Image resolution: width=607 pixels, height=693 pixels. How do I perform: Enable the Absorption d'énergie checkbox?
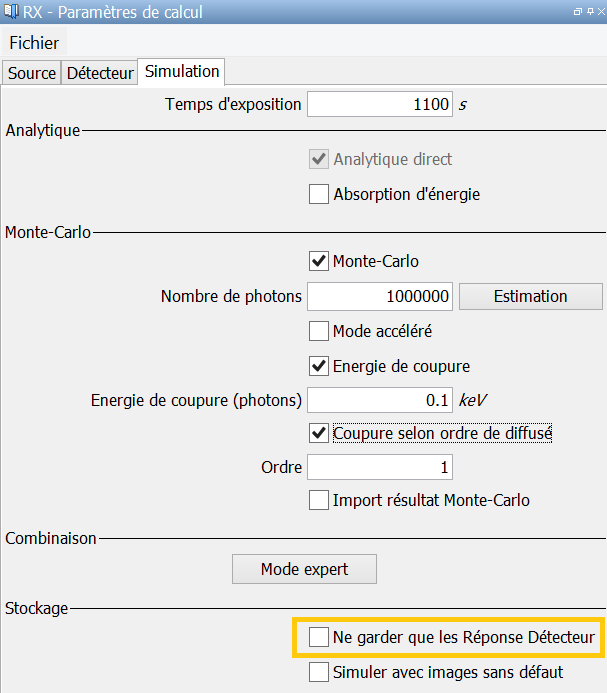(319, 194)
